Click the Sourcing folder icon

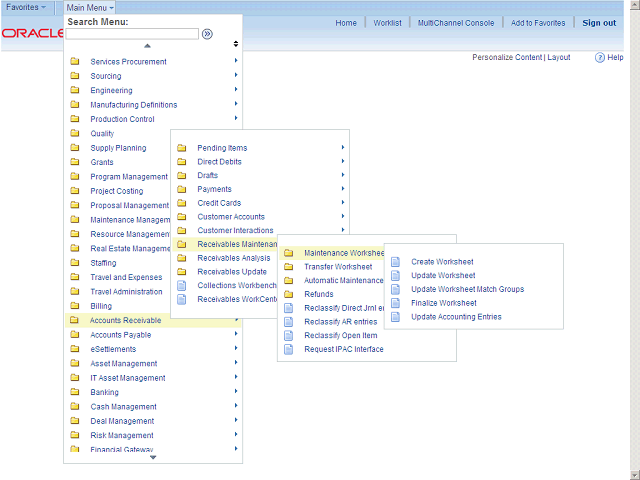point(75,76)
